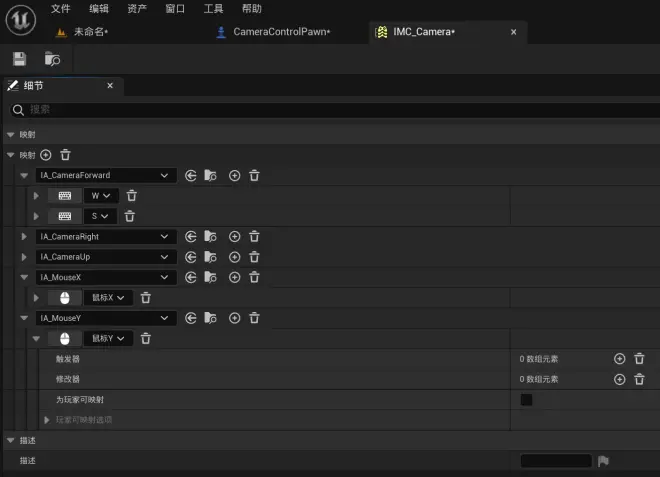This screenshot has width=660, height=477.
Task: Add a trigger element in the 触发器 row
Action: (x=620, y=359)
